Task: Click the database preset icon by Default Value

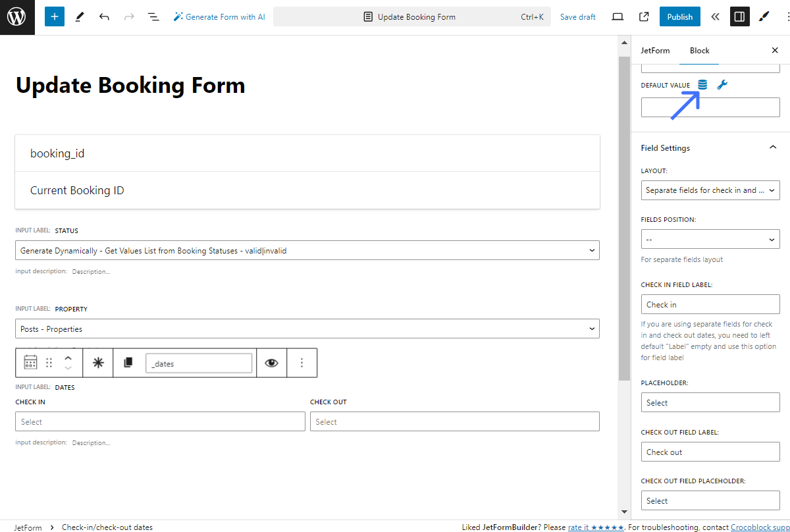Action: (702, 85)
